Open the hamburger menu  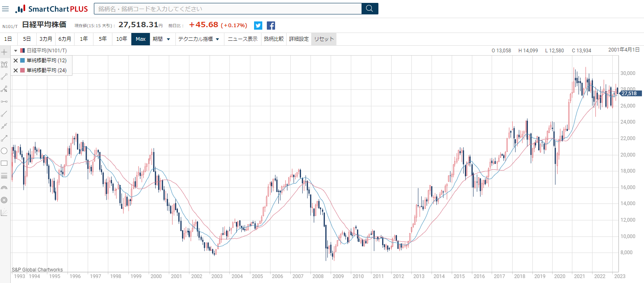click(x=5, y=9)
